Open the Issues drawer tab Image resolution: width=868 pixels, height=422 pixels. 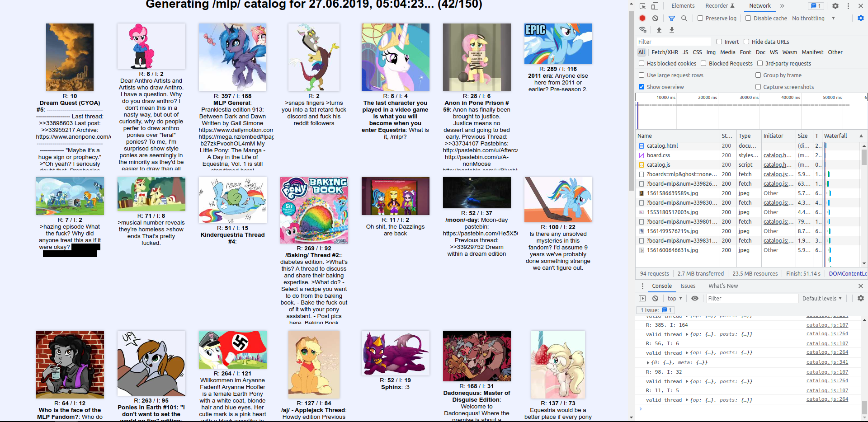pyautogui.click(x=688, y=286)
